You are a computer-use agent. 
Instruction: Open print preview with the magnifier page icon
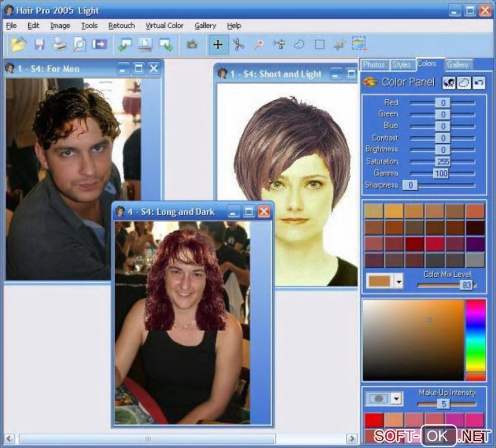click(79, 44)
